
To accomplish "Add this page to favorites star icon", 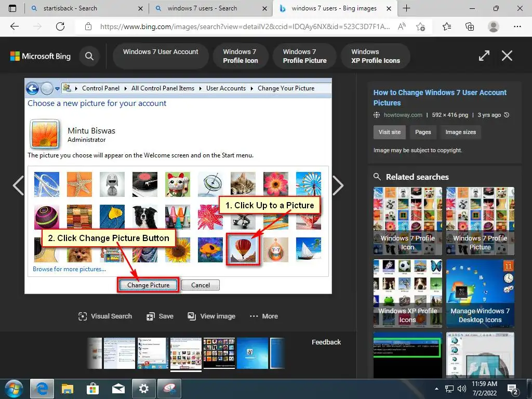I will click(x=420, y=26).
